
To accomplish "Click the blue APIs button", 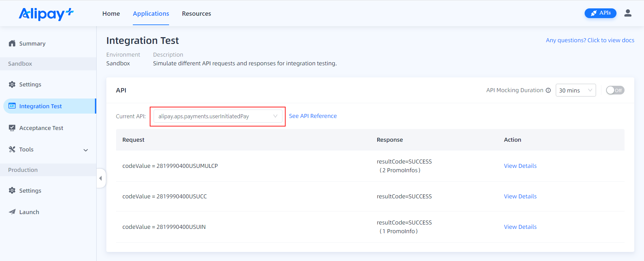I will [x=600, y=13].
